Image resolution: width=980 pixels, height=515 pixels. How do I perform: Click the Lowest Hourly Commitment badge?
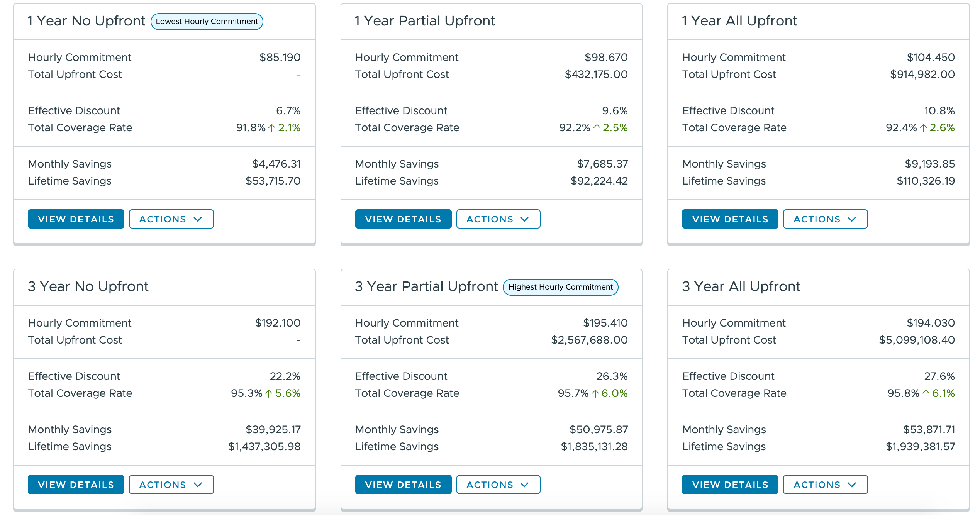pyautogui.click(x=206, y=22)
